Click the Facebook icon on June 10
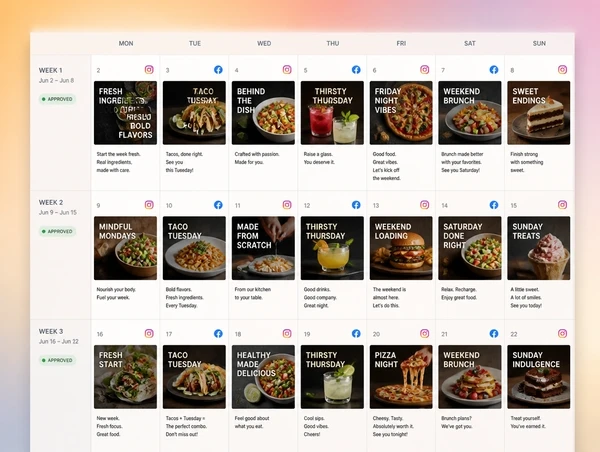Image resolution: width=600 pixels, height=452 pixels. pos(218,205)
